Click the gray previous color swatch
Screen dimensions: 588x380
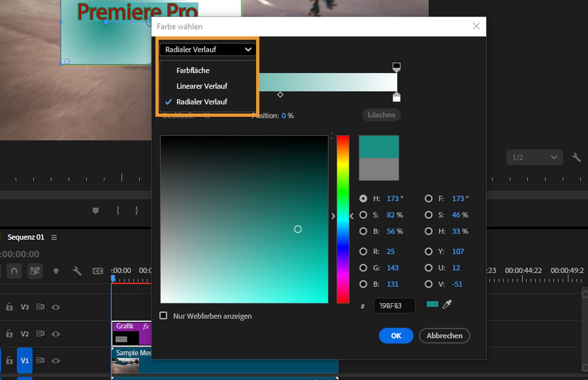click(379, 169)
